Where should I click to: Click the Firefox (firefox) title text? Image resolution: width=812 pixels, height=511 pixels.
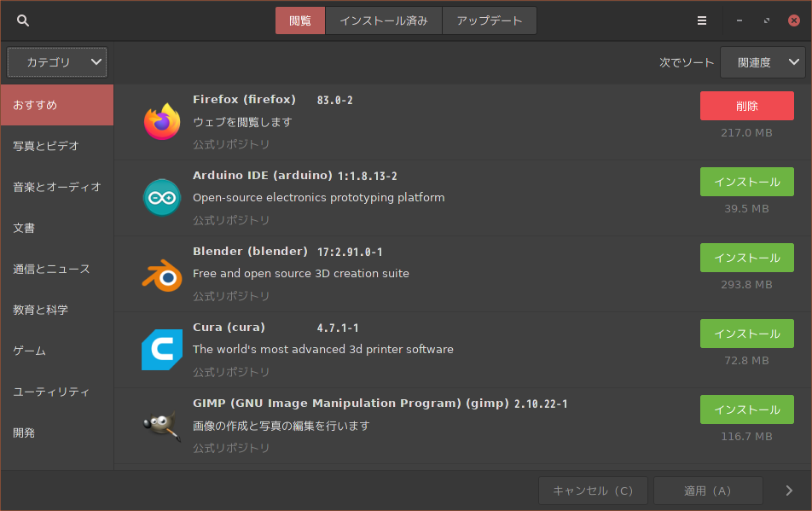tap(244, 100)
